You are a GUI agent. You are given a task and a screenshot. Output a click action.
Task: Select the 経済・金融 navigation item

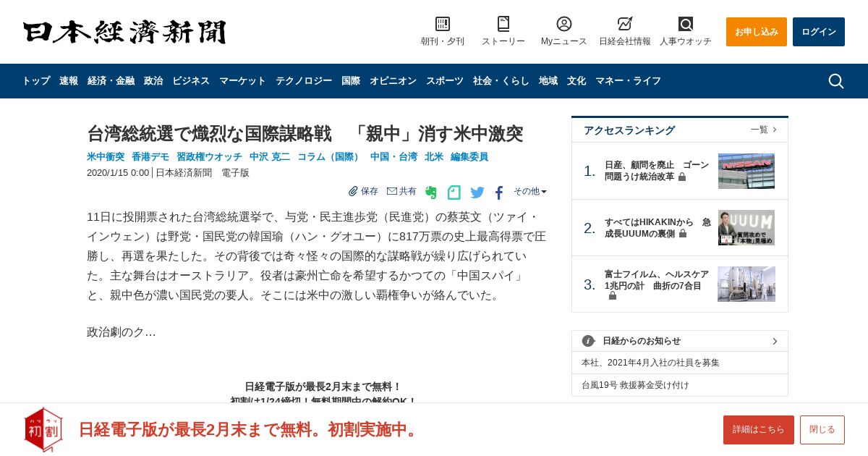[x=111, y=81]
